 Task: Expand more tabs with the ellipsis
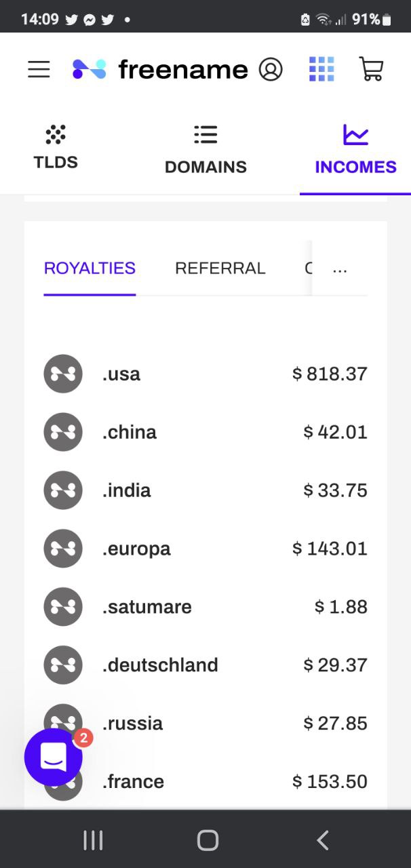point(340,269)
